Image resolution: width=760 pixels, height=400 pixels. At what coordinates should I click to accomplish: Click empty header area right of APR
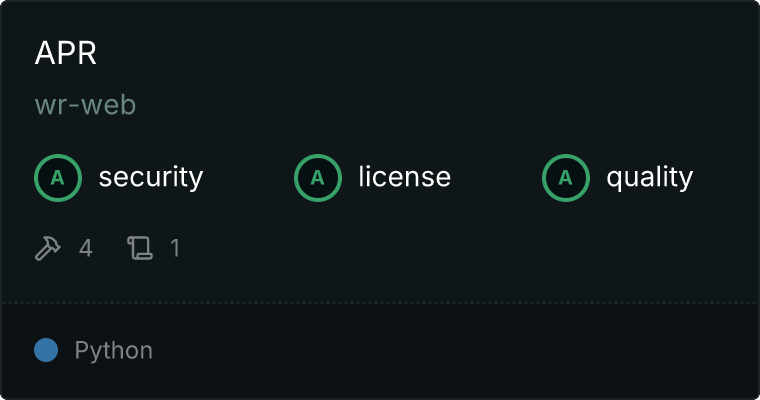tap(427, 52)
